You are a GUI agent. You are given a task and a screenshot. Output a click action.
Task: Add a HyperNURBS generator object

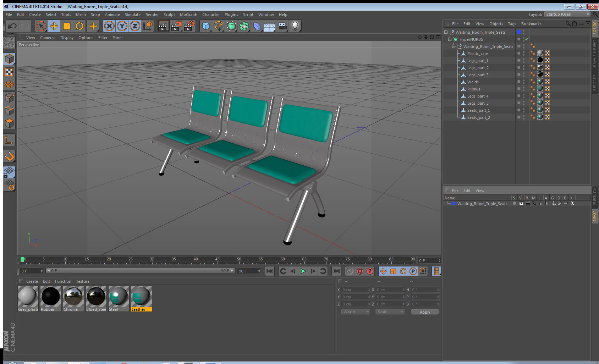(x=231, y=26)
